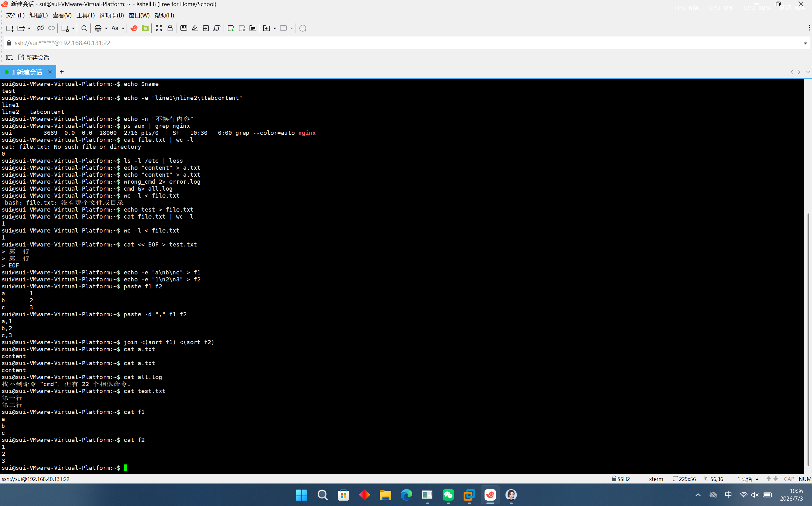Click the keyboard key-mapping toolbar icon
The image size is (812, 506).
[184, 29]
